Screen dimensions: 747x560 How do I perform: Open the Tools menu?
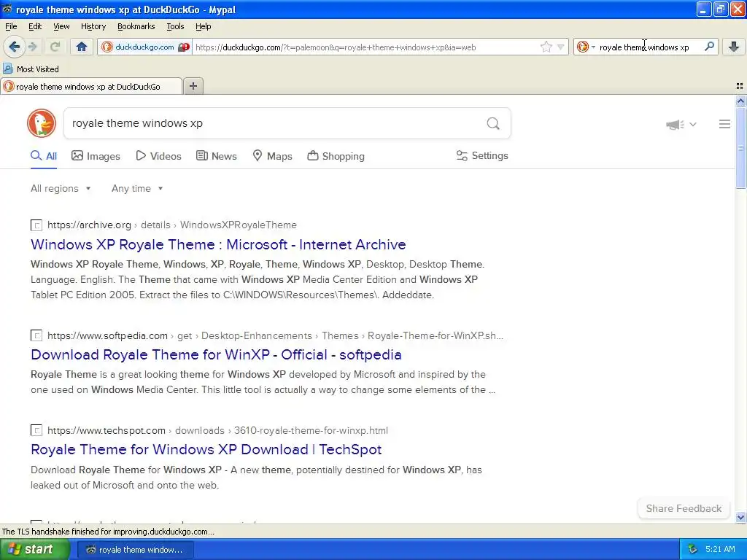click(x=175, y=26)
